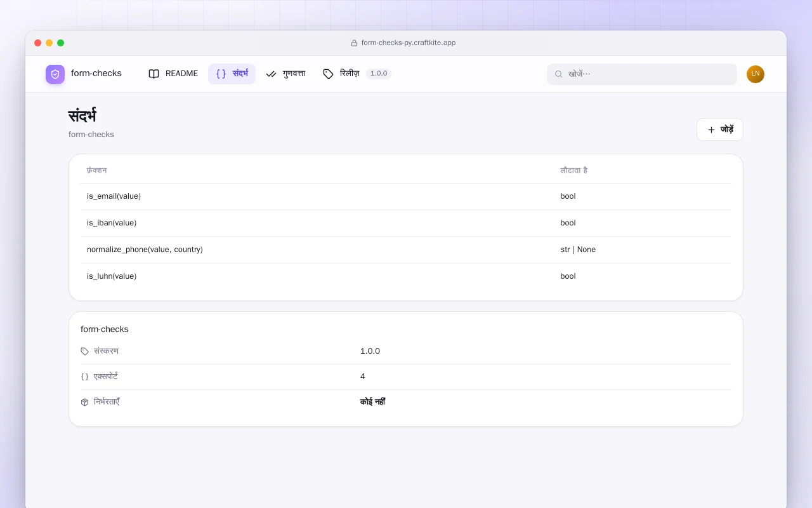812x508 pixels.
Task: Click the magnifier icon in search
Action: click(x=559, y=74)
